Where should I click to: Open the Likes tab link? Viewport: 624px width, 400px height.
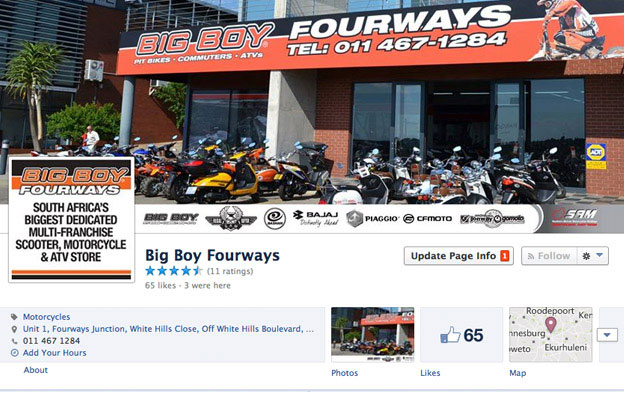[430, 373]
